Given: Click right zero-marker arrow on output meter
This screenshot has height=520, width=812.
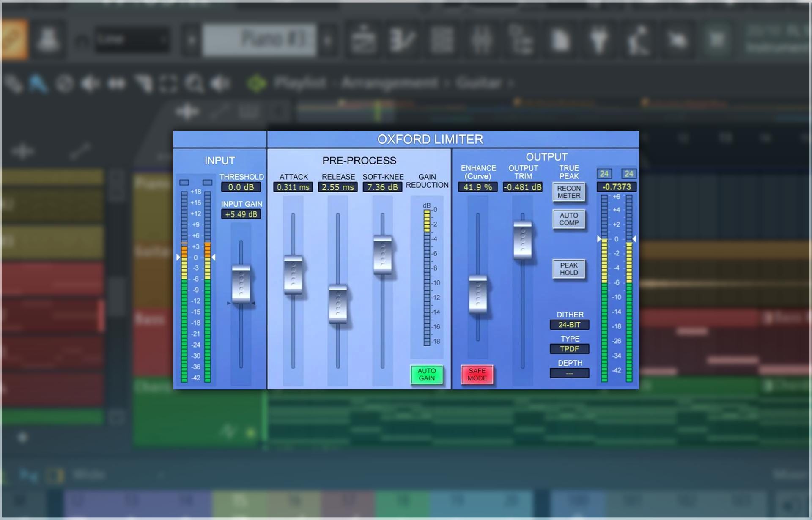Looking at the screenshot, I should click(634, 239).
